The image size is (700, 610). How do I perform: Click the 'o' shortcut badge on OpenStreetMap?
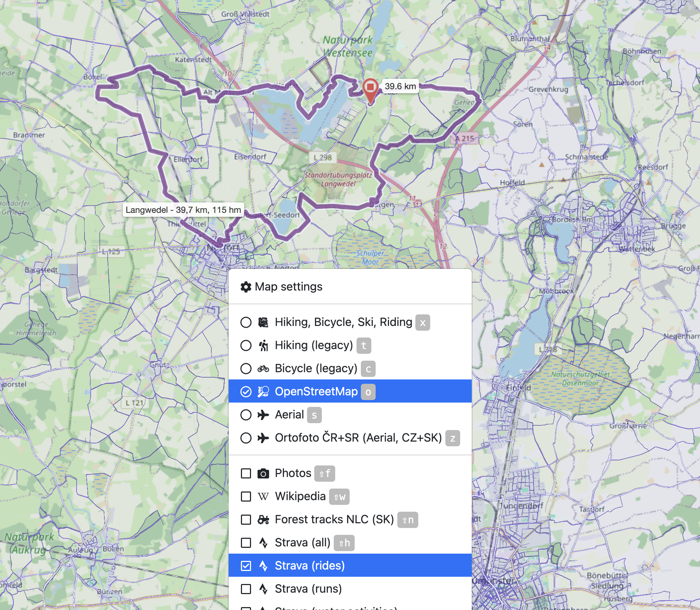(x=368, y=392)
